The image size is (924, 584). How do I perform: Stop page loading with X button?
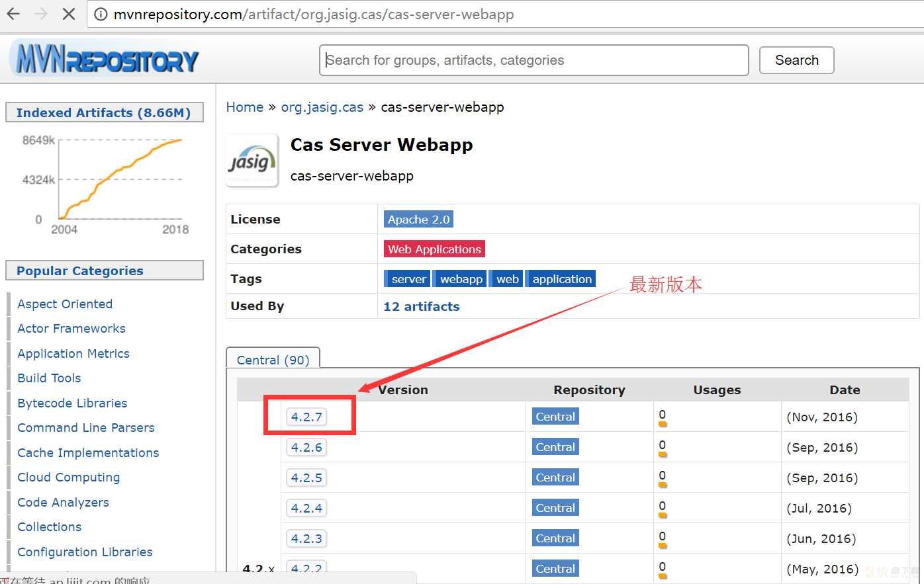tap(68, 14)
